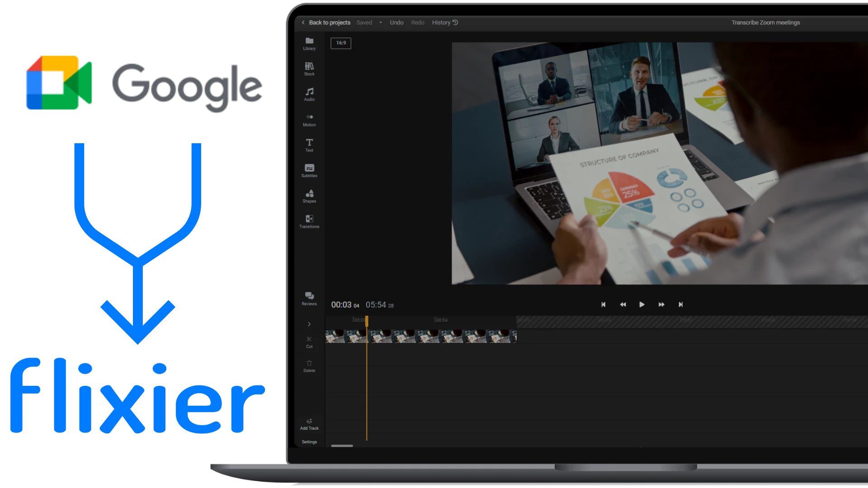Select the Cut tool
Screen dimensions: 868x488
(309, 343)
